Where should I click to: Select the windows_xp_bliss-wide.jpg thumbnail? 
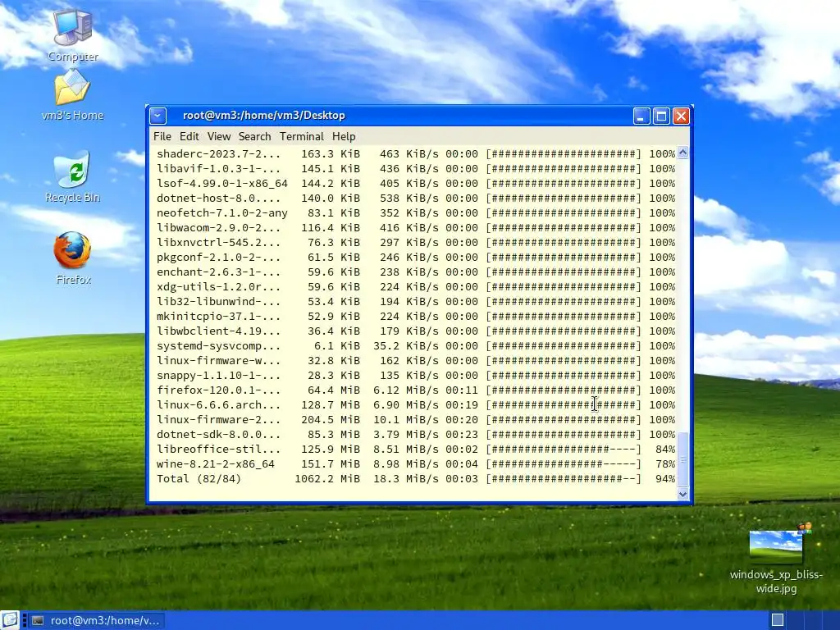(776, 546)
